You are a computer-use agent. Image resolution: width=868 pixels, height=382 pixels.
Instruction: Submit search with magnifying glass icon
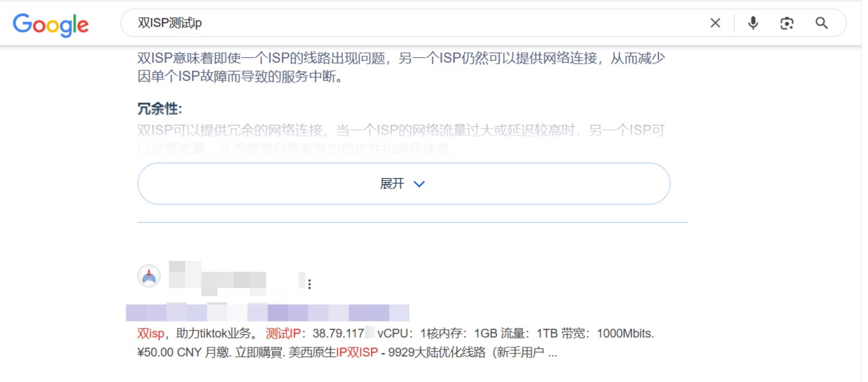point(822,23)
